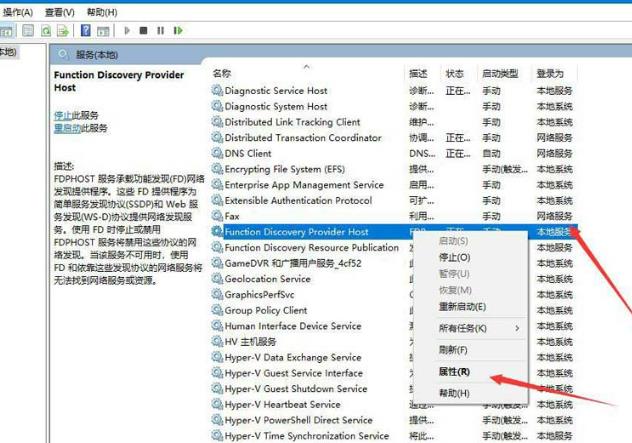The height and width of the screenshot is (443, 632).
Task: Select the GameDVR 和广播用户服务_4cf52 row
Action: click(293, 264)
